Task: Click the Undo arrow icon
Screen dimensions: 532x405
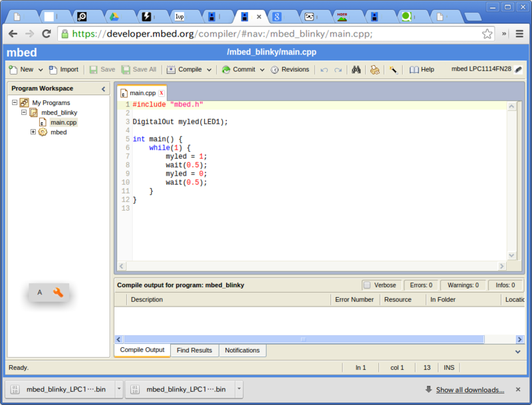Action: [324, 70]
